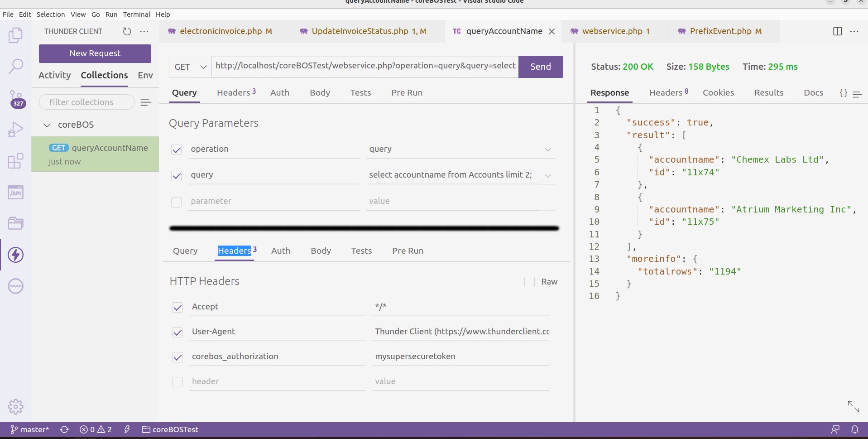This screenshot has height=439, width=868.
Task: Open the Manage settings gear
Action: (16, 406)
